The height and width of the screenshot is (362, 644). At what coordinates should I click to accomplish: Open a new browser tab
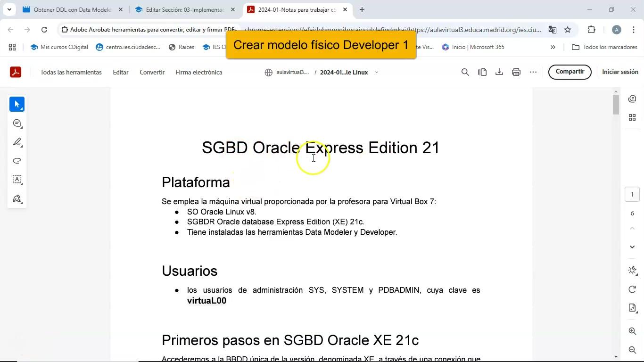click(x=362, y=9)
